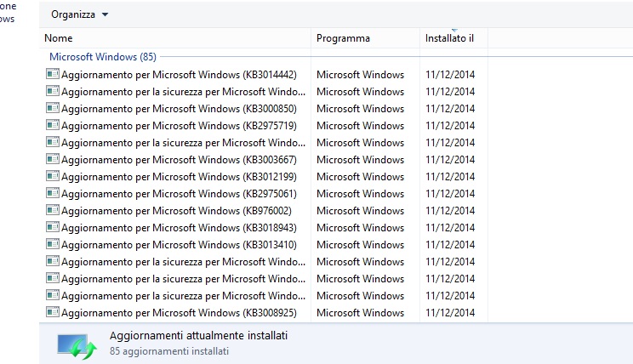Open the Organizza dropdown menu
The image size is (633, 364).
[79, 14]
